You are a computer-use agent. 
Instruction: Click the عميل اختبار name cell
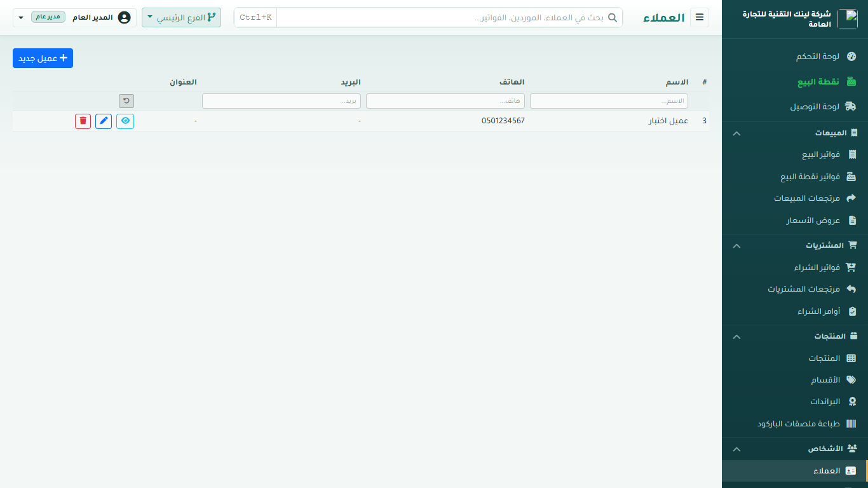[x=668, y=121]
